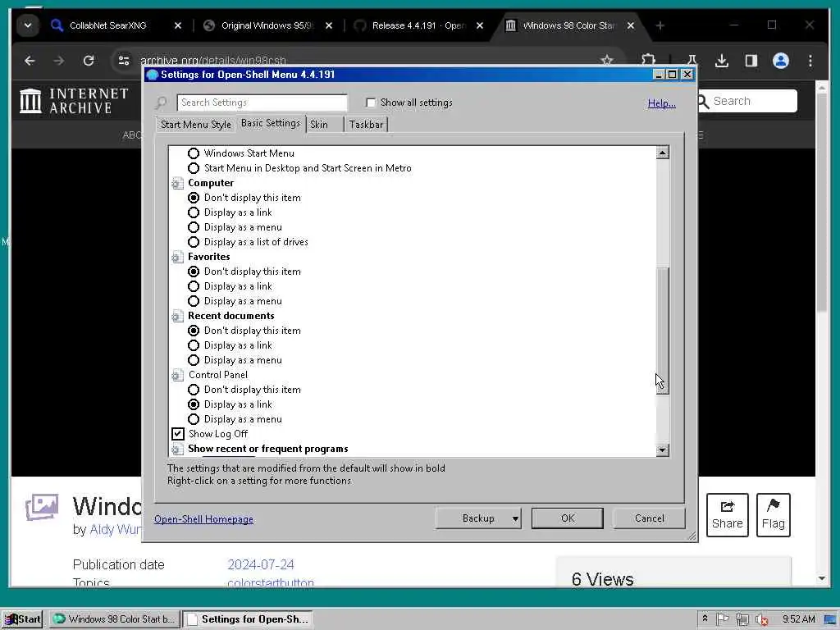Click the network tray icon
Viewport: 840px width, 630px height.
(742, 619)
